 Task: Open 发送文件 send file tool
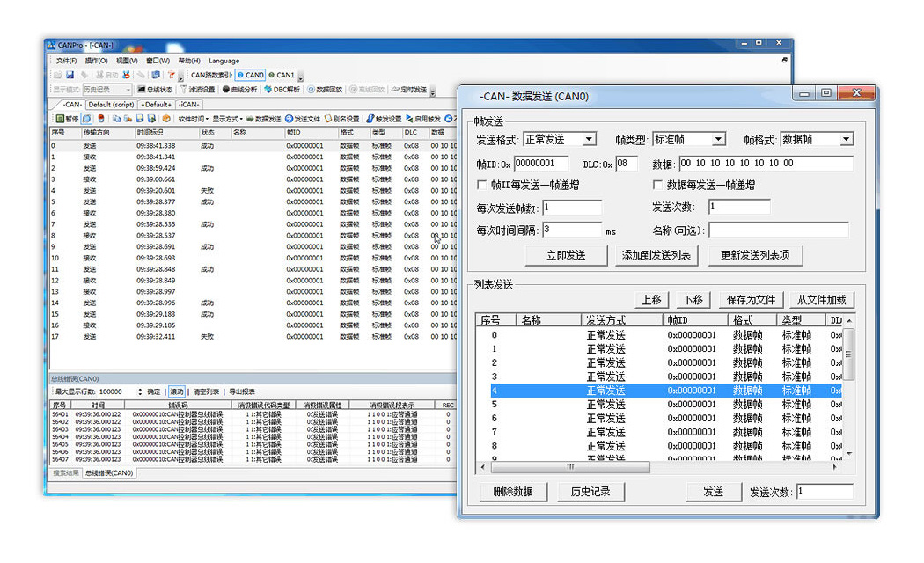[303, 119]
